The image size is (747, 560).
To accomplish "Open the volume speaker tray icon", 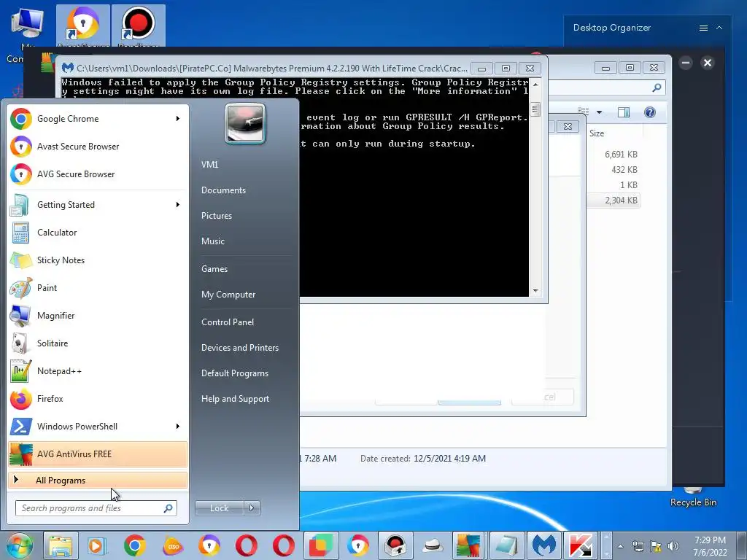I will 673,546.
